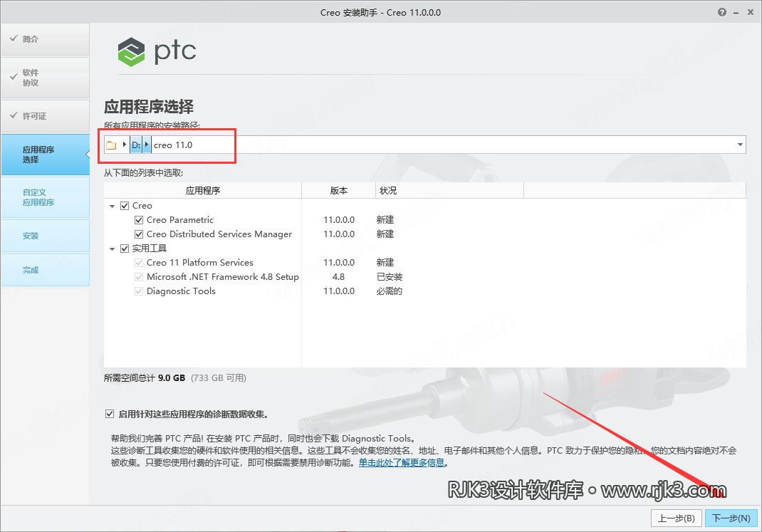The width and height of the screenshot is (762, 532).
Task: Uncheck Creo Parametric checkbox
Action: [138, 220]
